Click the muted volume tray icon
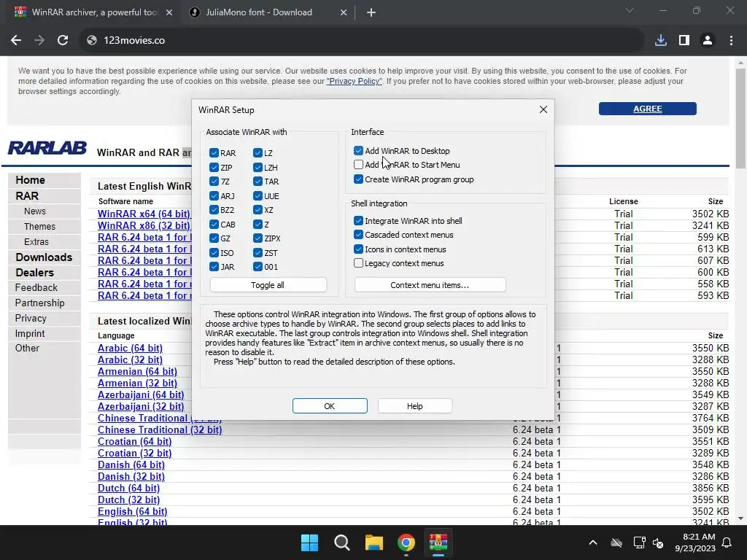Screen dimensions: 747x560 coord(659,542)
